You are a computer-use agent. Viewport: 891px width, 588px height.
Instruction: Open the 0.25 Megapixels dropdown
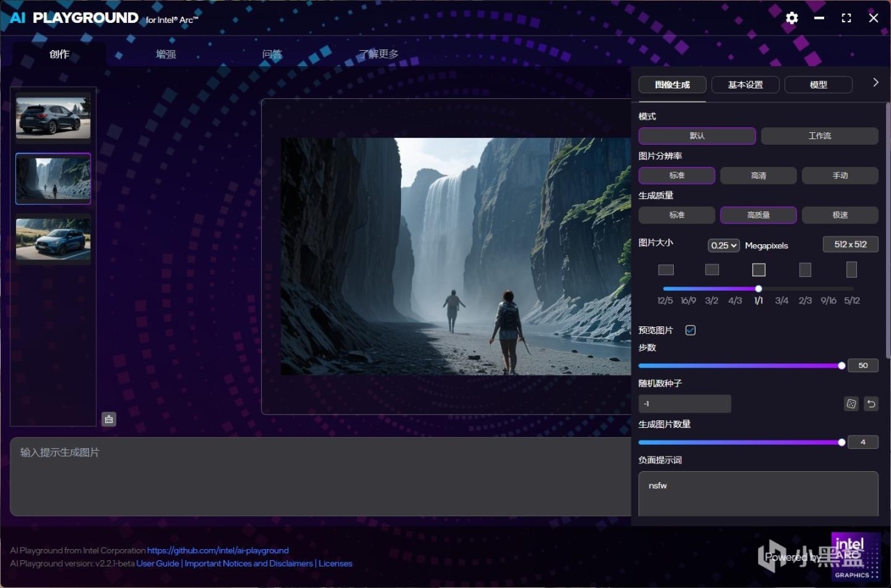[x=723, y=245]
